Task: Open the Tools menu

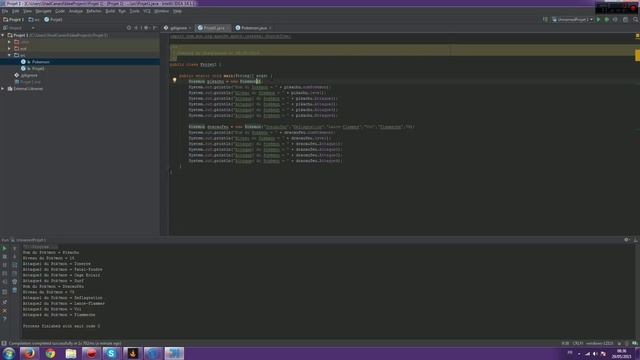Action: [135, 11]
